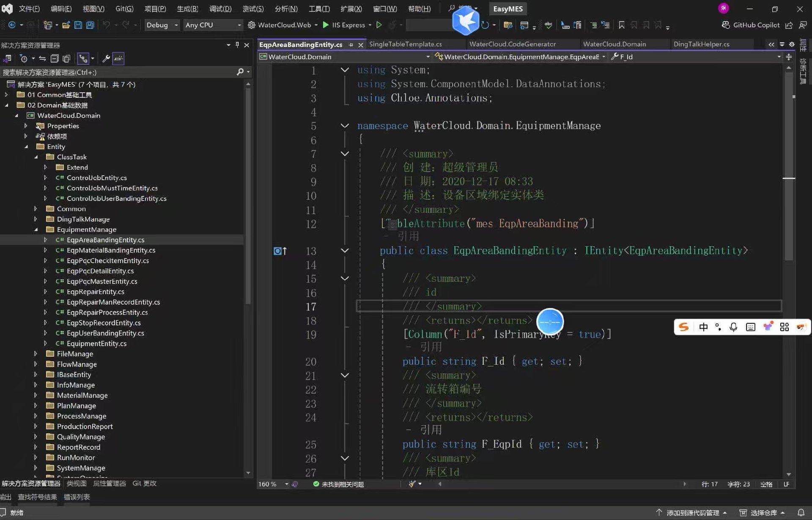Click the GitHub Copilot button
The image size is (812, 520).
point(750,25)
